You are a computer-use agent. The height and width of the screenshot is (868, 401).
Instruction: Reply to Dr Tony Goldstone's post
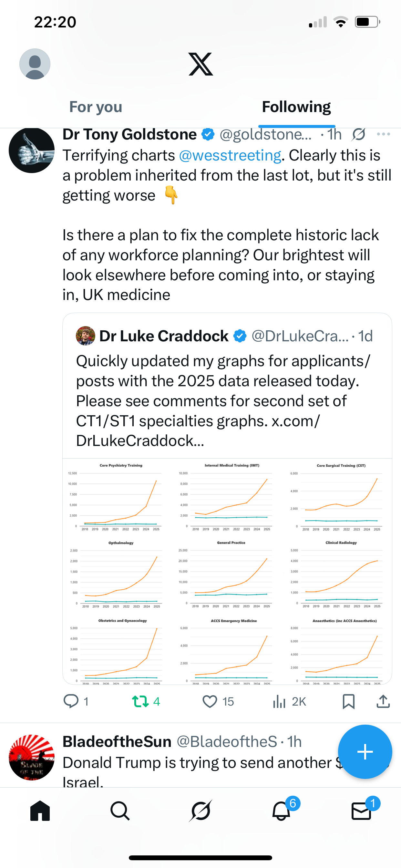pos(71,701)
